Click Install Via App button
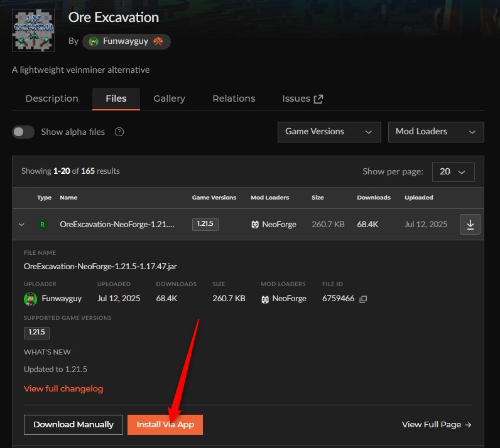Viewport: 500px width, 448px height. click(165, 425)
